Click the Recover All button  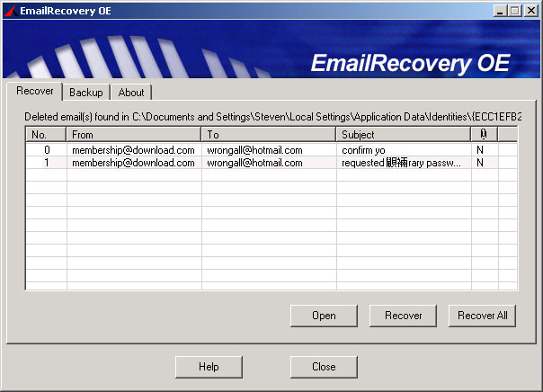(482, 316)
